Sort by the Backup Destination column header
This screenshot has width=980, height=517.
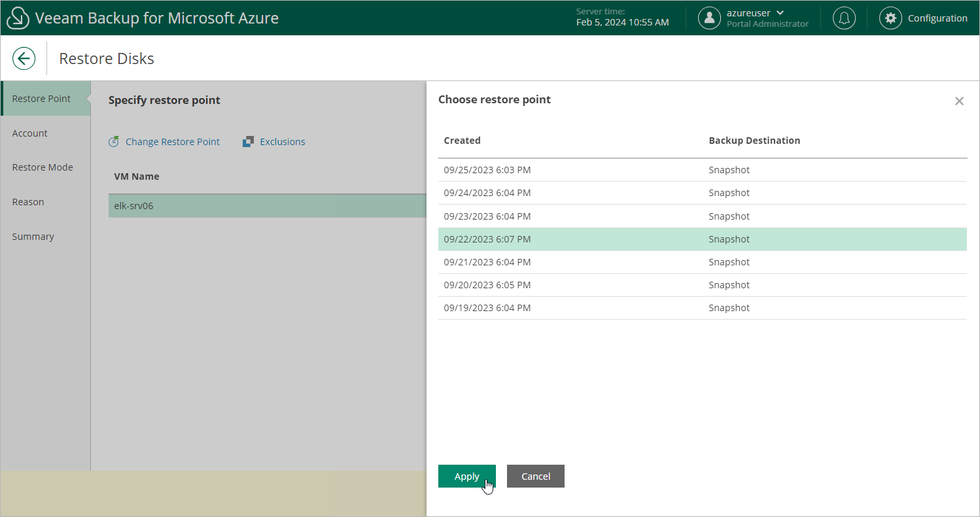754,141
